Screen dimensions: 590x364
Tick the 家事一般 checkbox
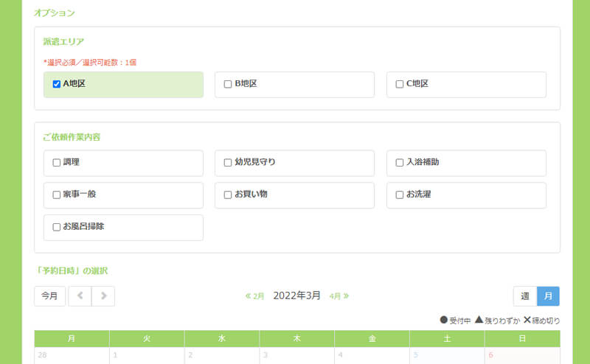pyautogui.click(x=57, y=195)
